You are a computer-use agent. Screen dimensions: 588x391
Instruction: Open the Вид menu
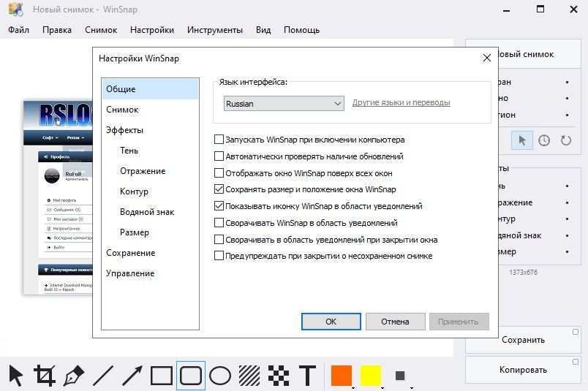[263, 30]
